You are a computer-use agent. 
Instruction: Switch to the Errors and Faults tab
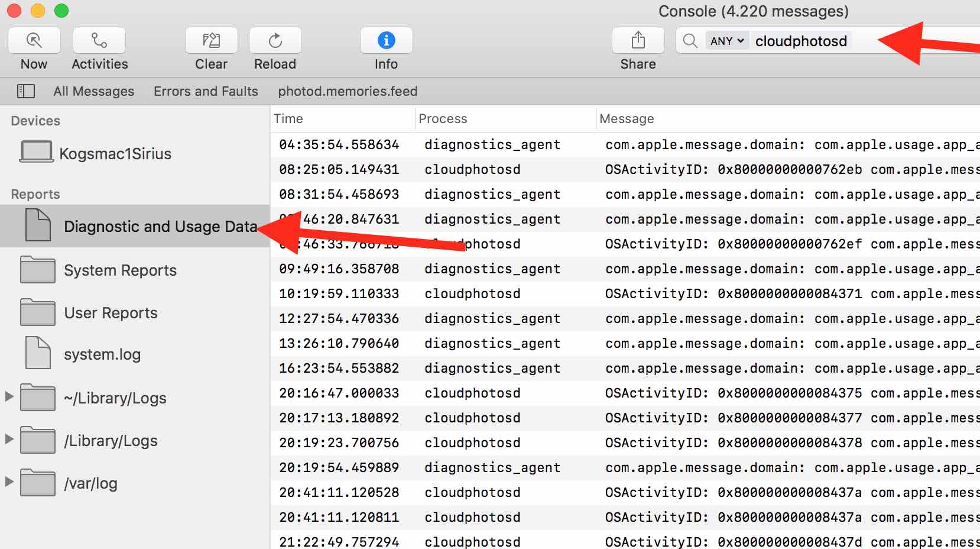(x=205, y=91)
